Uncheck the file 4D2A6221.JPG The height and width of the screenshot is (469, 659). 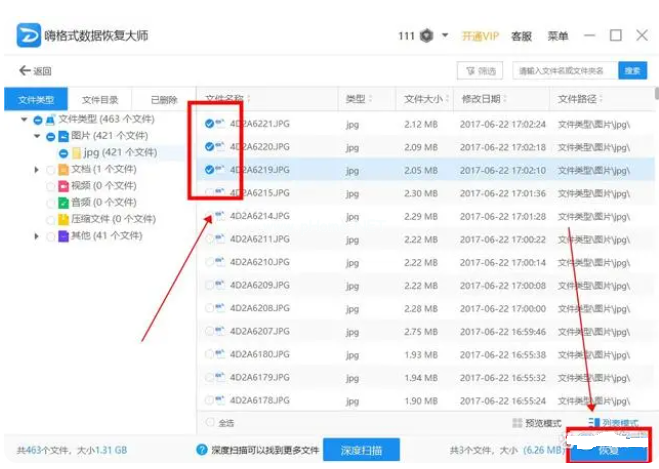[210, 124]
